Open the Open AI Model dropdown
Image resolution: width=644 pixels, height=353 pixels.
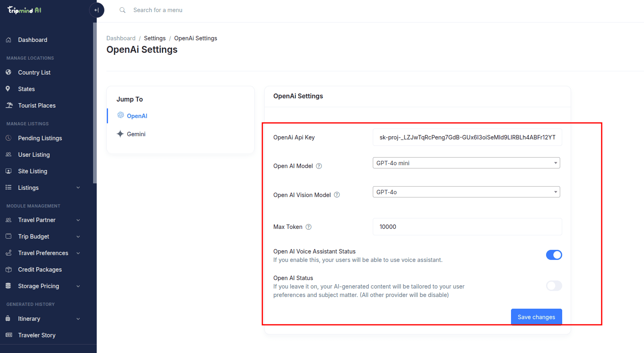466,163
